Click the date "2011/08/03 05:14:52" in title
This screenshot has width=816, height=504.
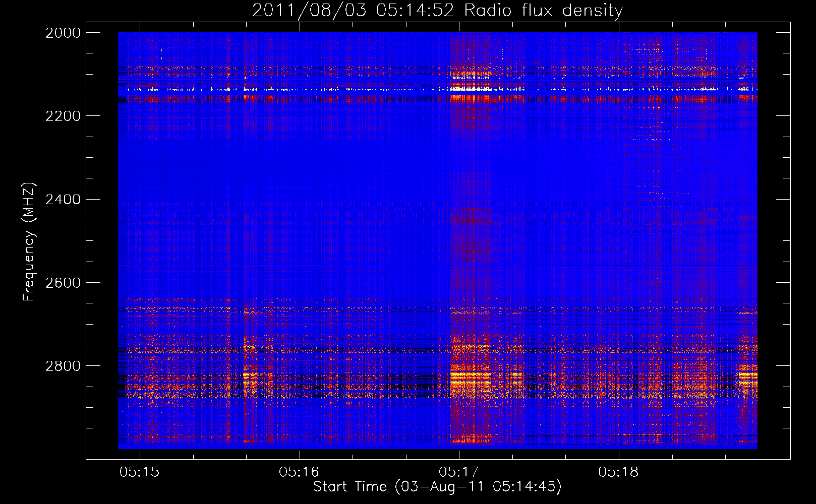pos(353,11)
